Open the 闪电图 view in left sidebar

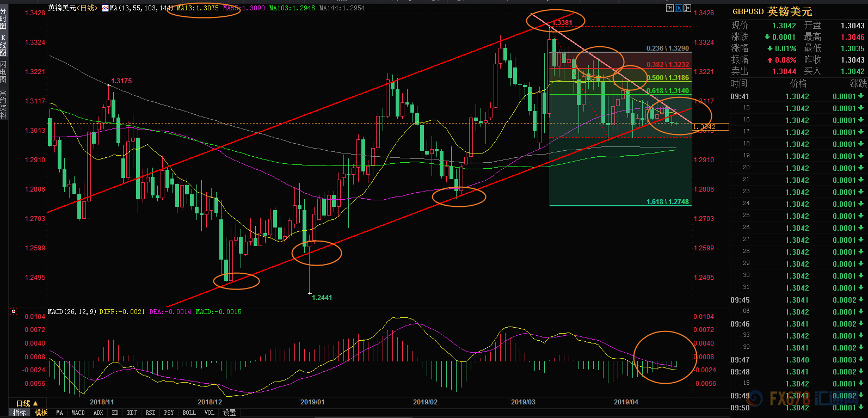[x=3, y=72]
